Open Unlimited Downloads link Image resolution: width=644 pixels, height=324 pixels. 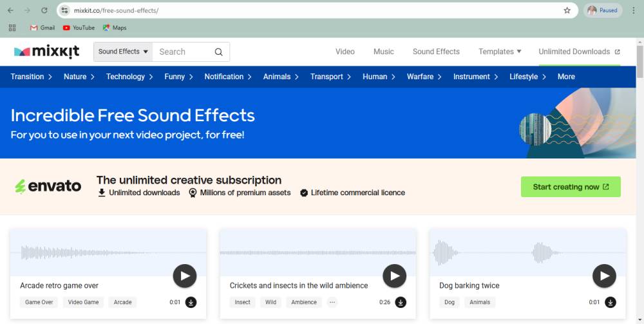(579, 52)
